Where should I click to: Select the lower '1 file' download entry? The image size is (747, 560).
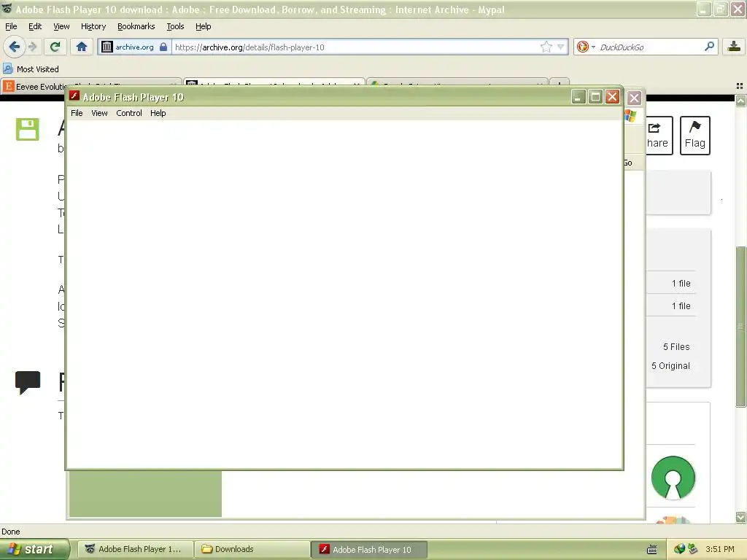pos(681,306)
